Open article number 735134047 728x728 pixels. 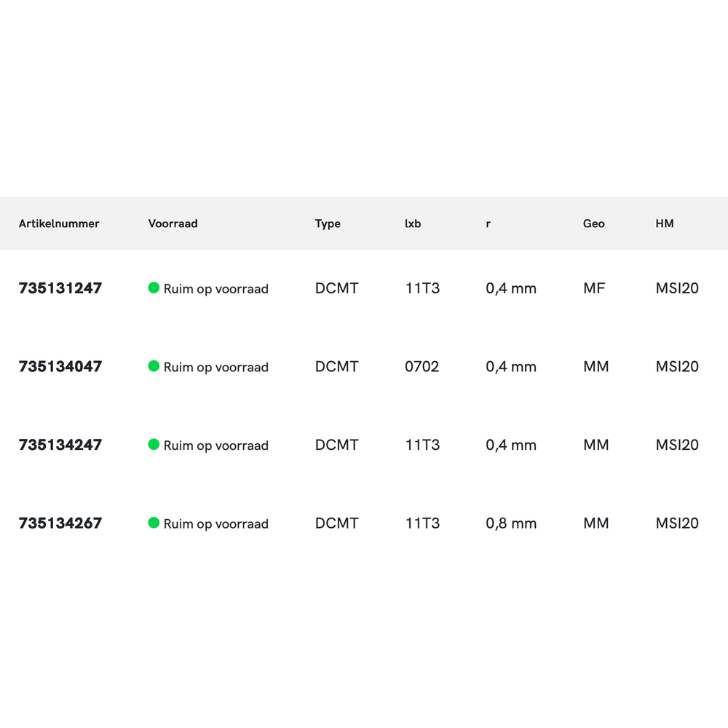[60, 367]
